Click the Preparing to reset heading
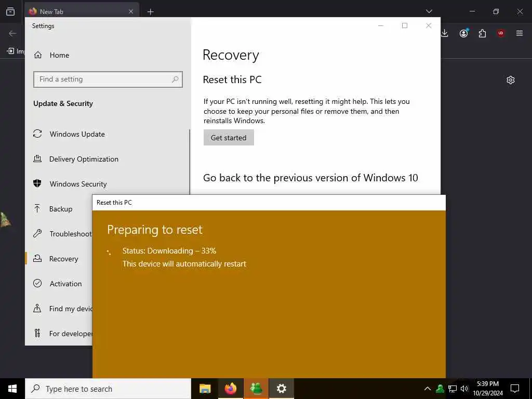The height and width of the screenshot is (399, 532). click(155, 230)
